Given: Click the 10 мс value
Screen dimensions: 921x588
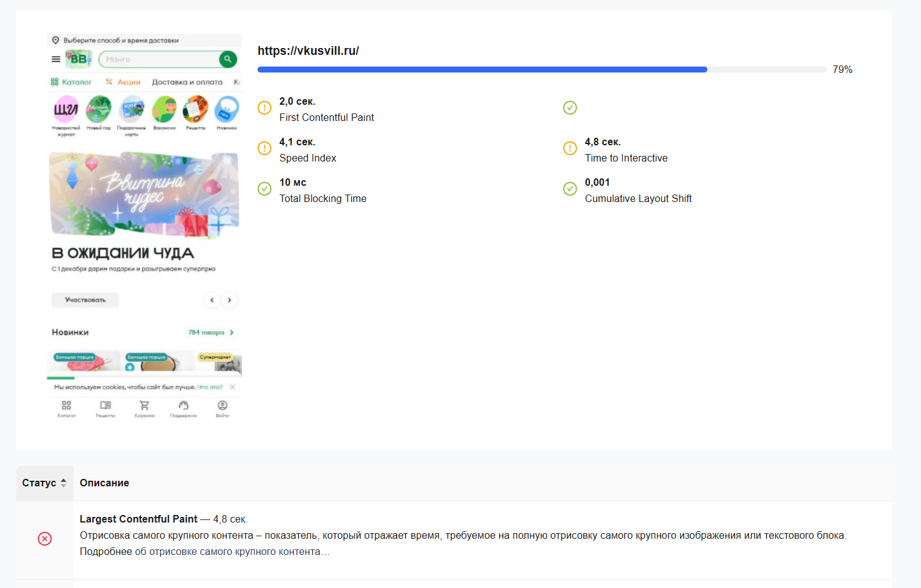Looking at the screenshot, I should [293, 183].
